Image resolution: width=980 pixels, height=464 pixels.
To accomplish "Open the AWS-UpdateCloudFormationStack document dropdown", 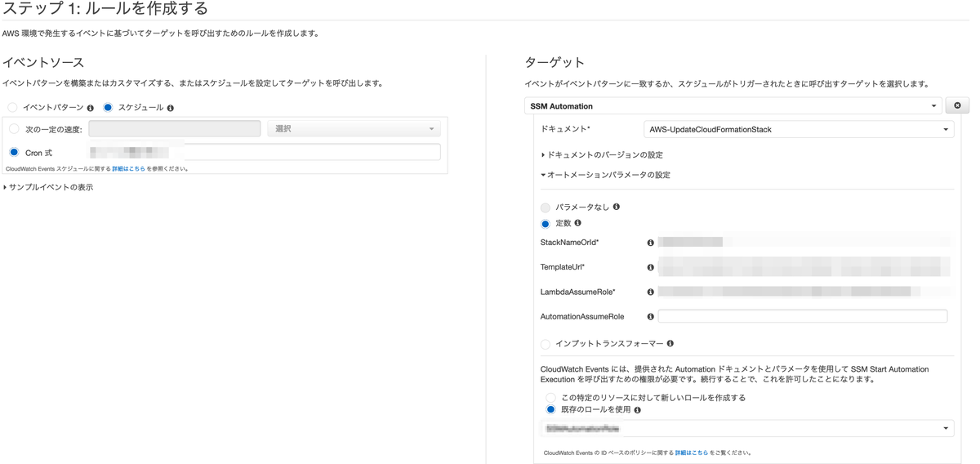I will pyautogui.click(x=799, y=129).
